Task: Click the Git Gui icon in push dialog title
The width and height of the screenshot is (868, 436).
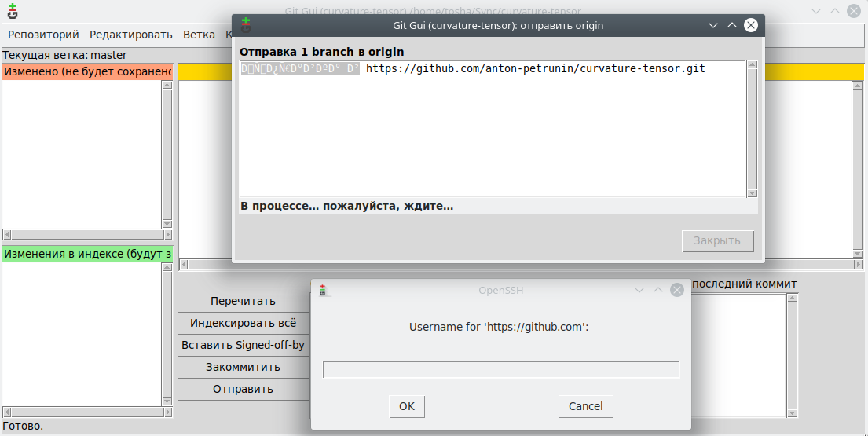Action: [246, 25]
